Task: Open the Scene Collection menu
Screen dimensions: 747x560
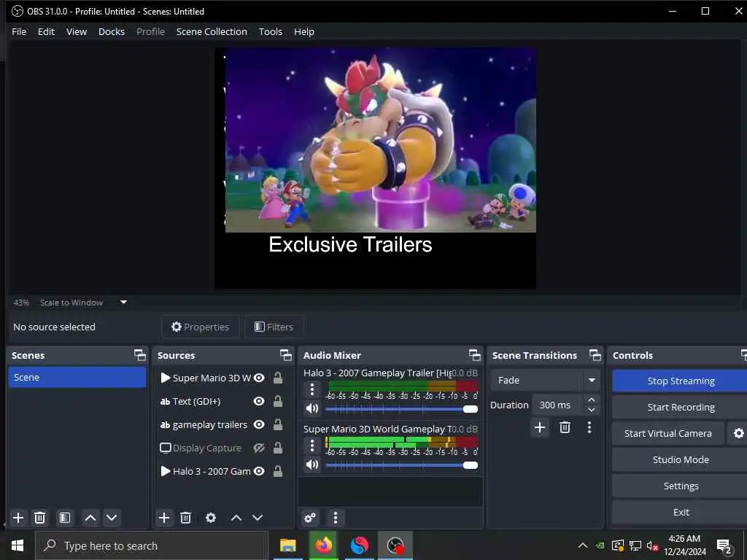Action: 212,31
